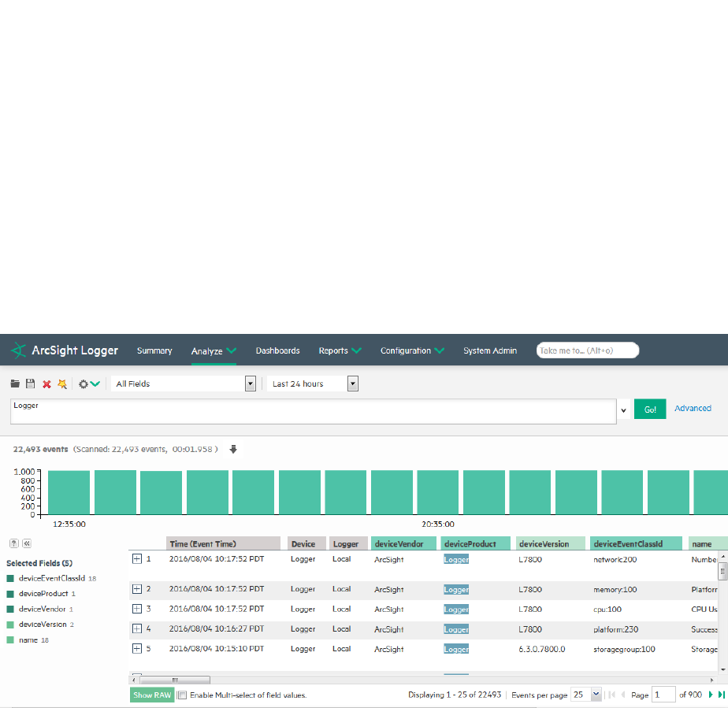Click the histogram bar above 20:35:00
Image resolution: width=728 pixels, height=708 pixels.
438,492
